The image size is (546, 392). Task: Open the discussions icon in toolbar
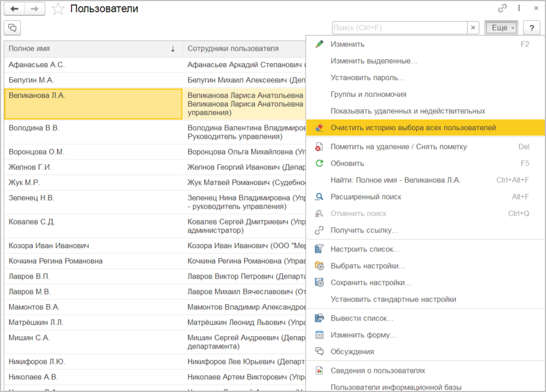pyautogui.click(x=12, y=28)
